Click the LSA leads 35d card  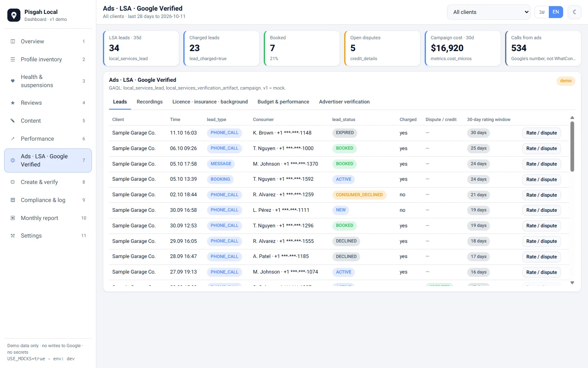click(141, 48)
